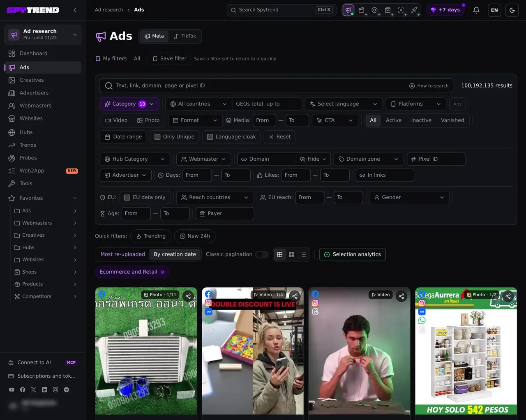This screenshot has height=420, width=526.
Task: Open the clapperboard icon in the top toolbar
Action: point(362,10)
